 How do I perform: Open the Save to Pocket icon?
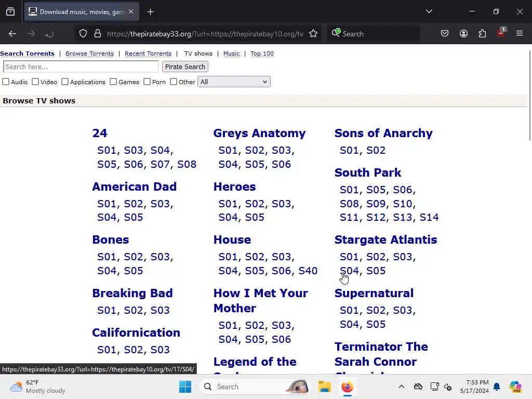point(445,34)
